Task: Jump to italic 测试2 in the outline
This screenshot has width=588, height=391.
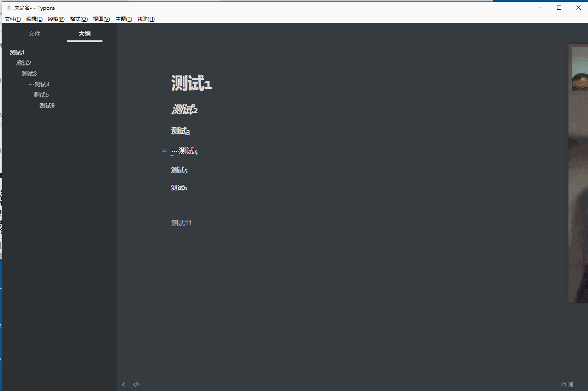Action: (23, 63)
